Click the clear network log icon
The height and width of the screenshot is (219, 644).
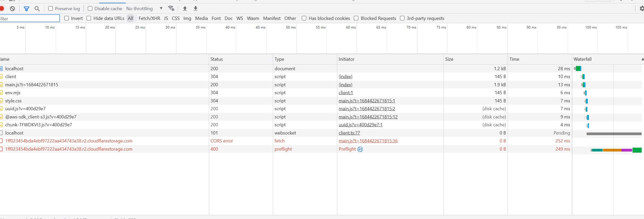point(12,9)
